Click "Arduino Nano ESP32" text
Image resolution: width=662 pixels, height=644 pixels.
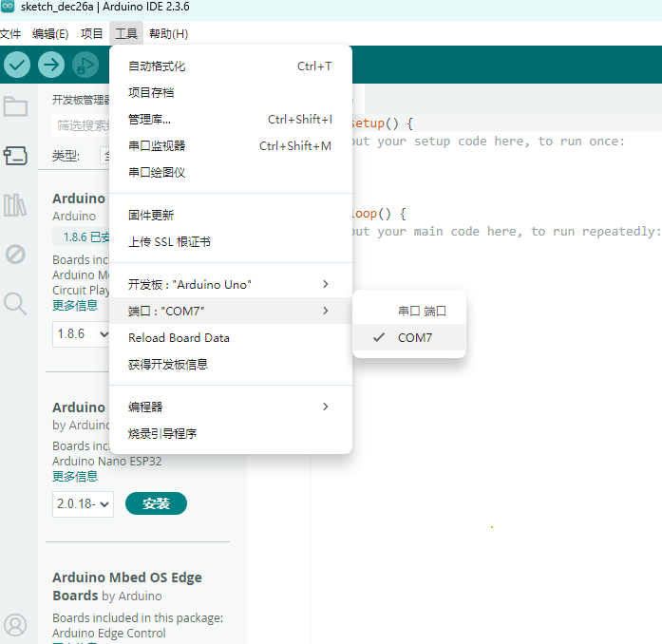pos(106,461)
